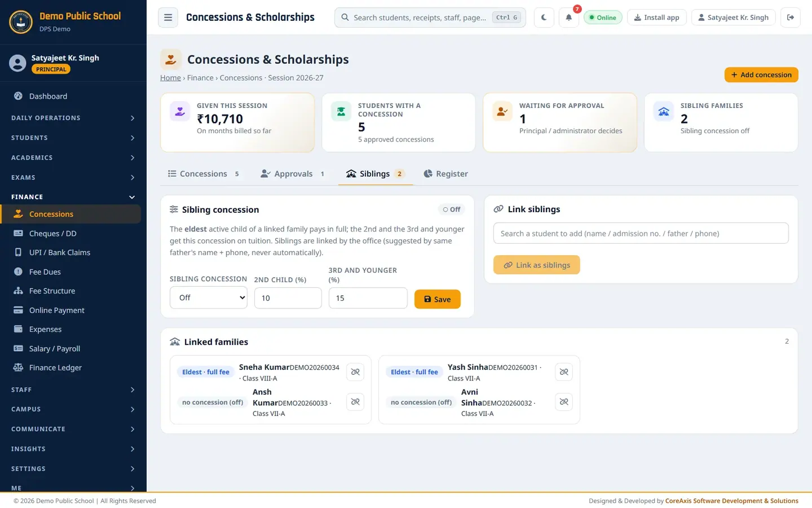
Task: Open the Register tab
Action: [x=446, y=174]
